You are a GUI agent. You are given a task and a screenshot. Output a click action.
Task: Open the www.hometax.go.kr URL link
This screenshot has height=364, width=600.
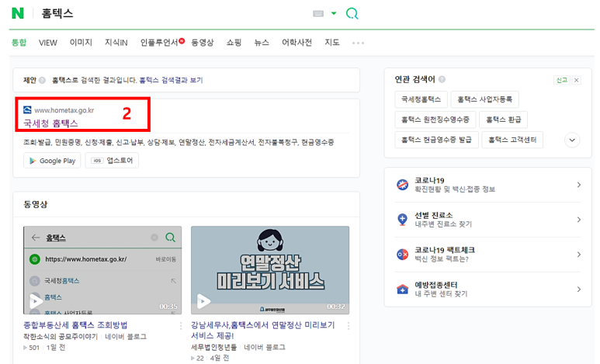point(64,110)
